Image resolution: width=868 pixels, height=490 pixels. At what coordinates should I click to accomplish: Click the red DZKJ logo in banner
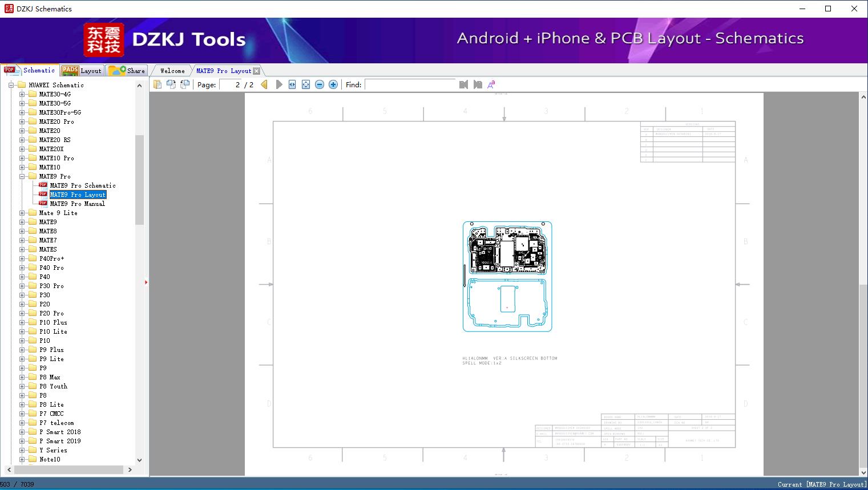[x=103, y=40]
